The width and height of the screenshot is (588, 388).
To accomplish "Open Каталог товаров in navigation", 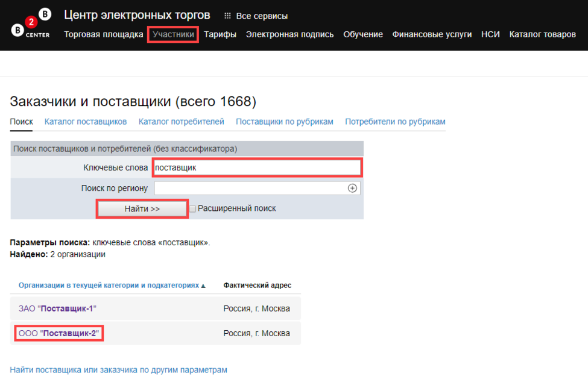I will (542, 34).
